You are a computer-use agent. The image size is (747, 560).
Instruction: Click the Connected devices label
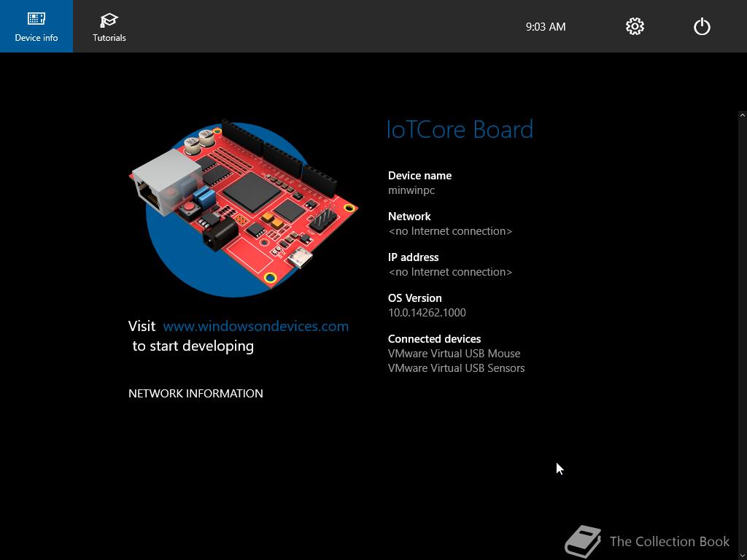(x=434, y=338)
